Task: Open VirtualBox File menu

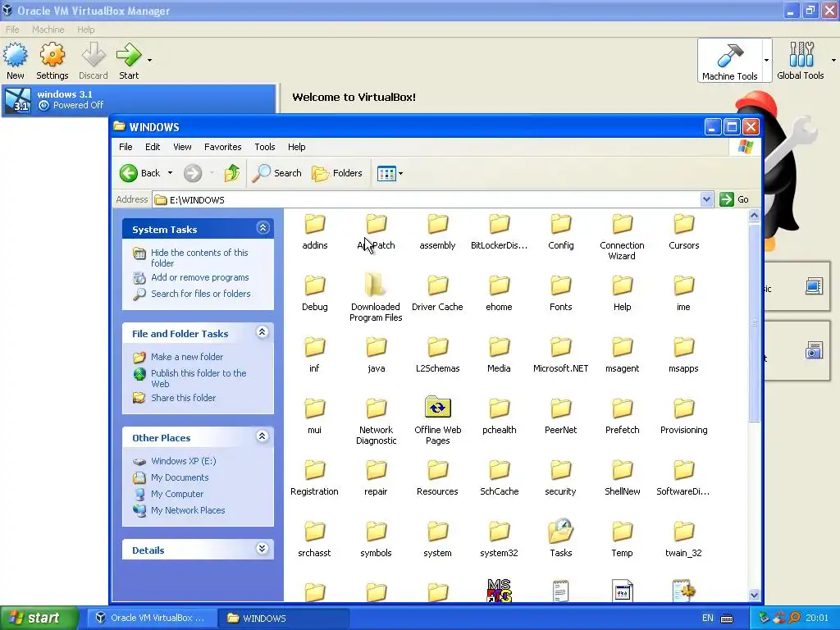Action: 12,30
